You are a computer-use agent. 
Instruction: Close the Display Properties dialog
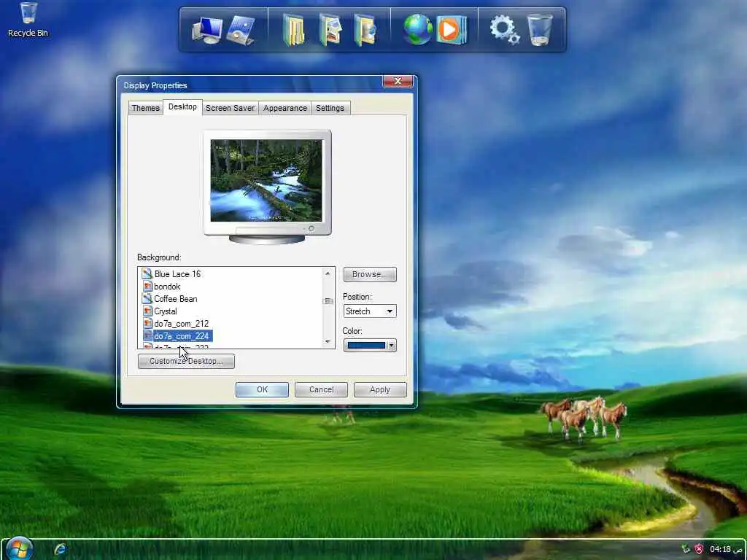click(x=398, y=82)
